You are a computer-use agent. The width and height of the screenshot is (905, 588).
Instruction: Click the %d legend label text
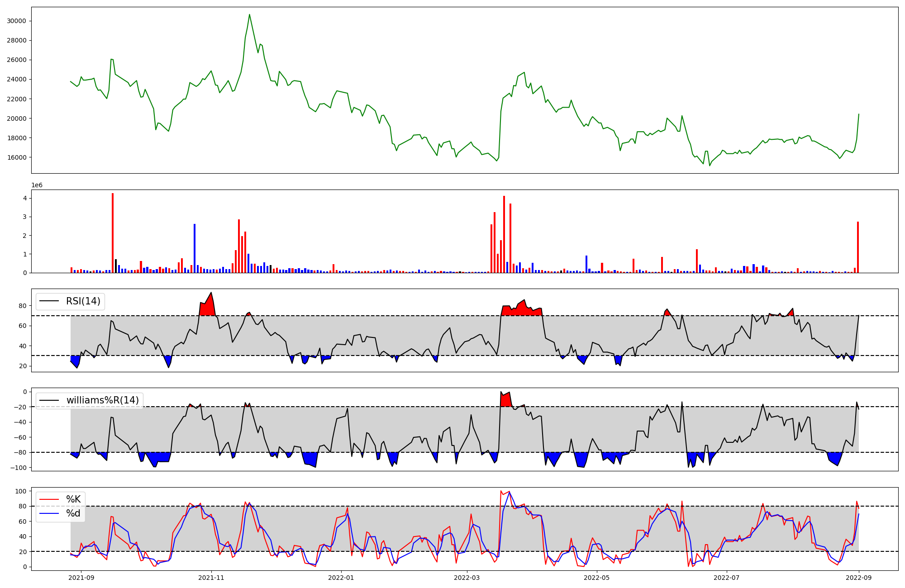(73, 513)
